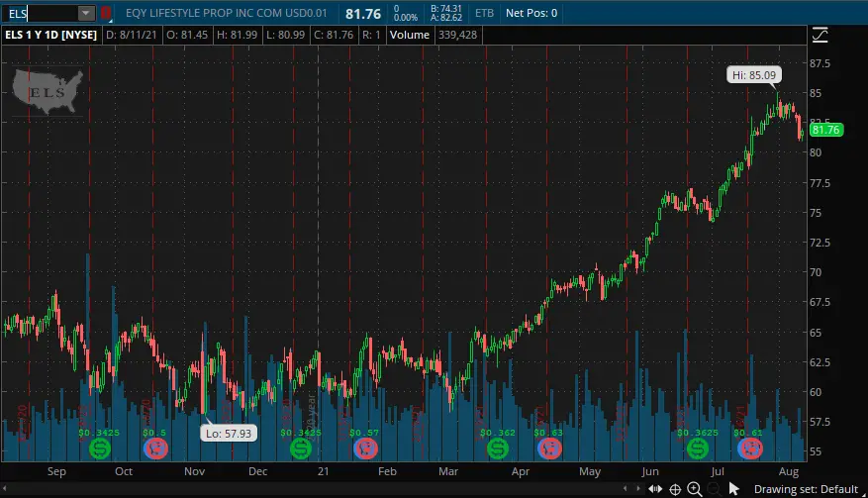Click the last price 81.76 in header
This screenshot has width=868, height=498.
(363, 14)
